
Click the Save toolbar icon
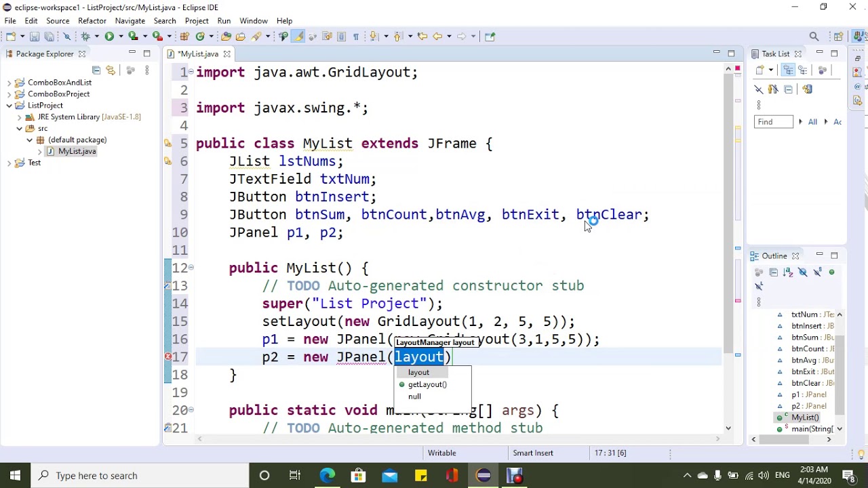35,36
